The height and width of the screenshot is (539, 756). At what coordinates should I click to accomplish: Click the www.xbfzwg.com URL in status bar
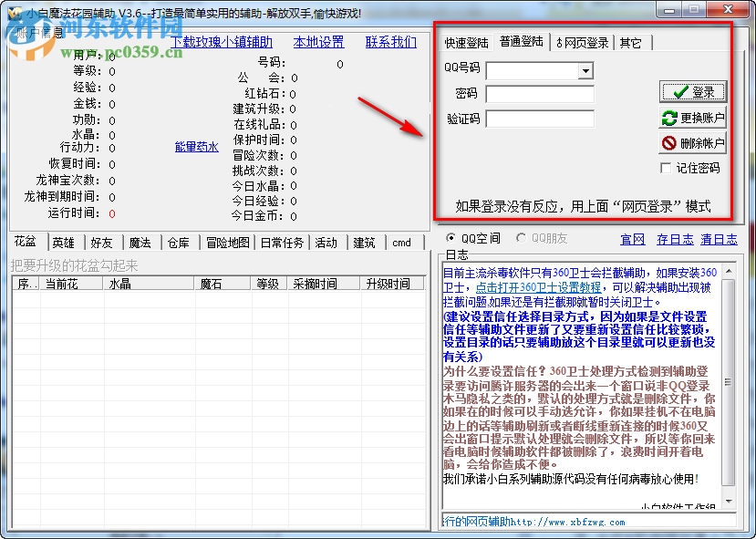[567, 522]
